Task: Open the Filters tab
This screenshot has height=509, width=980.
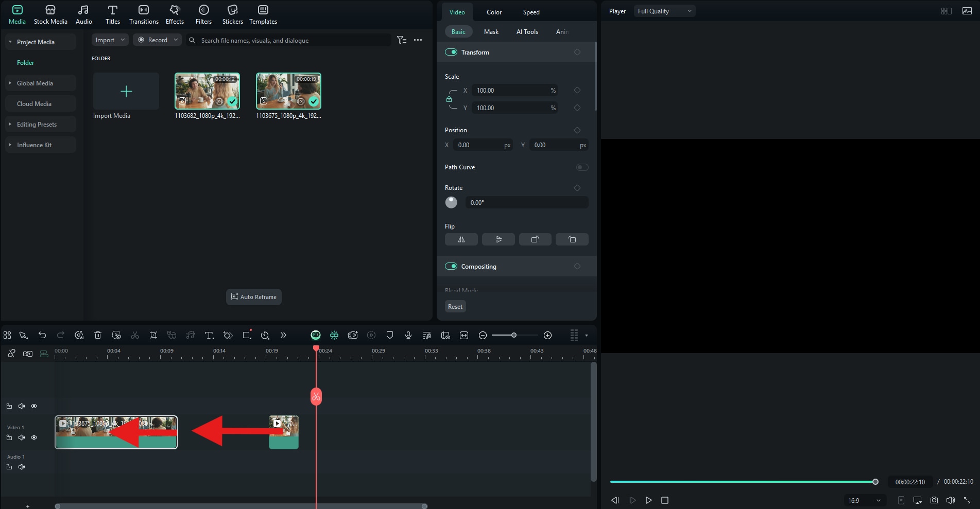Action: pos(203,14)
